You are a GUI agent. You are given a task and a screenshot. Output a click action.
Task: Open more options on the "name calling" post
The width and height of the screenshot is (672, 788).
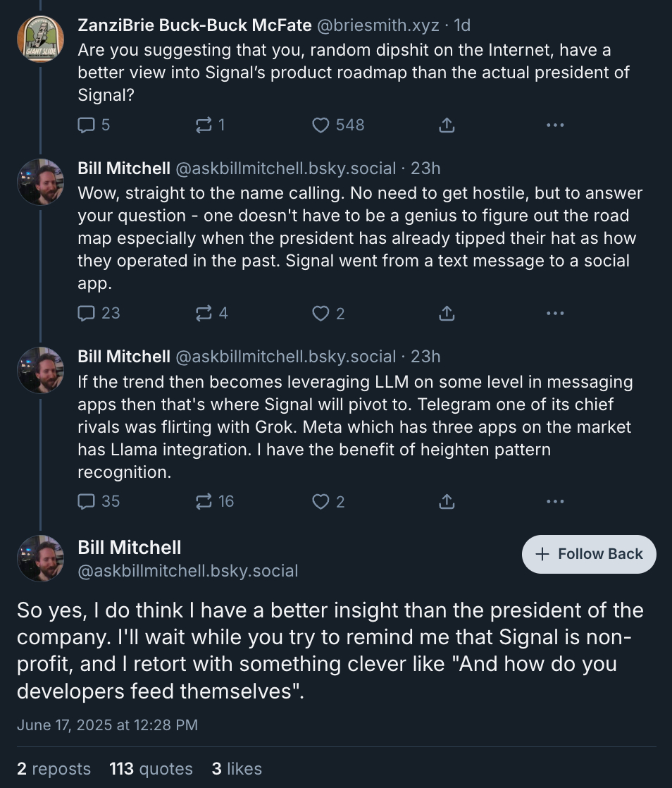pos(554,313)
